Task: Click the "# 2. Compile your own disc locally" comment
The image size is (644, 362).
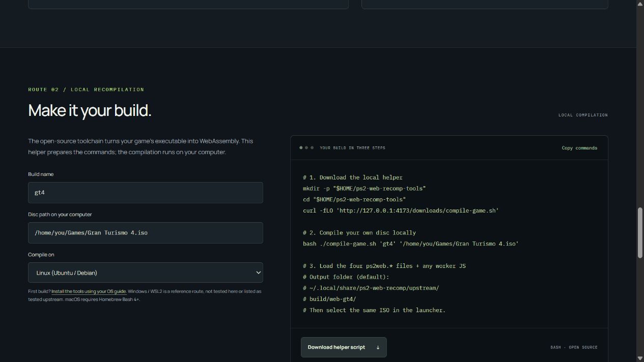Action: [359, 232]
